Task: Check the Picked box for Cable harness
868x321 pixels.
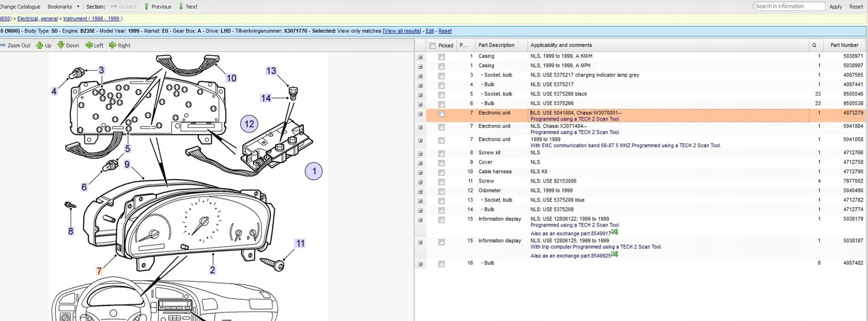Action: coord(442,172)
